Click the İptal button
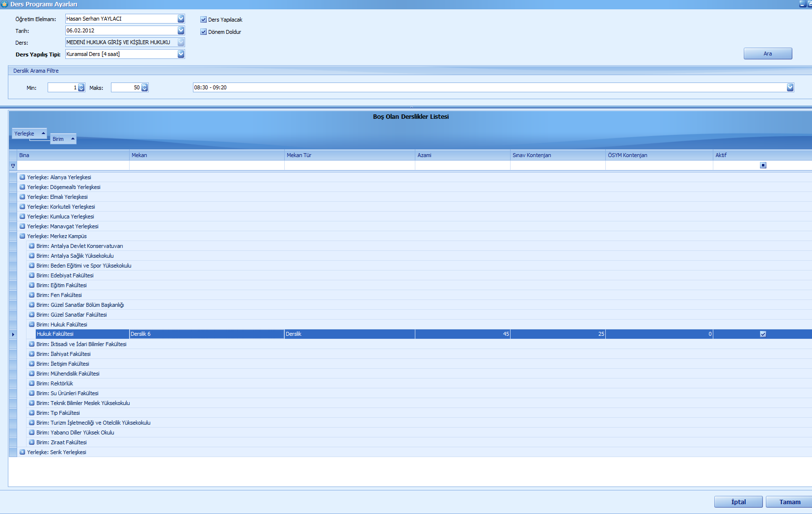Image resolution: width=812 pixels, height=514 pixels. pos(738,502)
